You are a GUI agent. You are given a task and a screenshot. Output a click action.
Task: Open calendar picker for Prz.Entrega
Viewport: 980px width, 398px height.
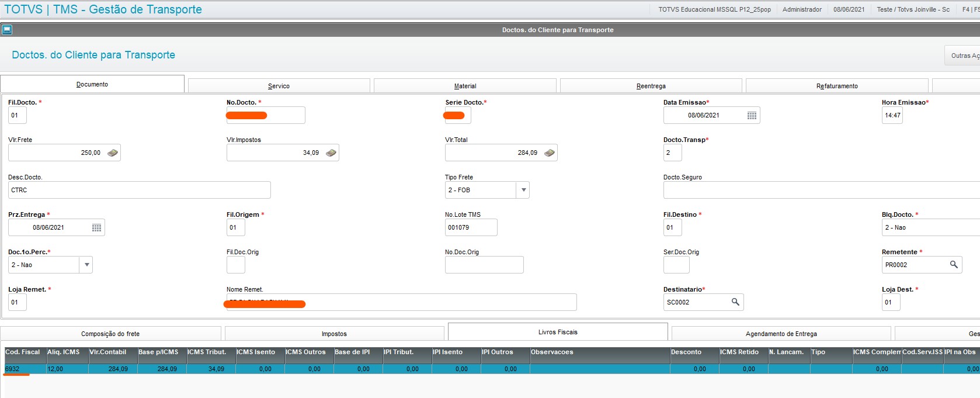[96, 227]
